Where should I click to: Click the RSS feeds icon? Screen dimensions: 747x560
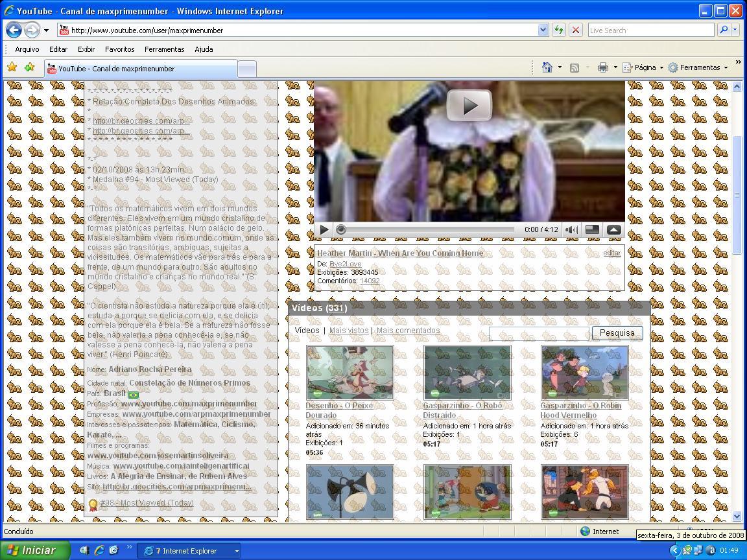(x=575, y=67)
